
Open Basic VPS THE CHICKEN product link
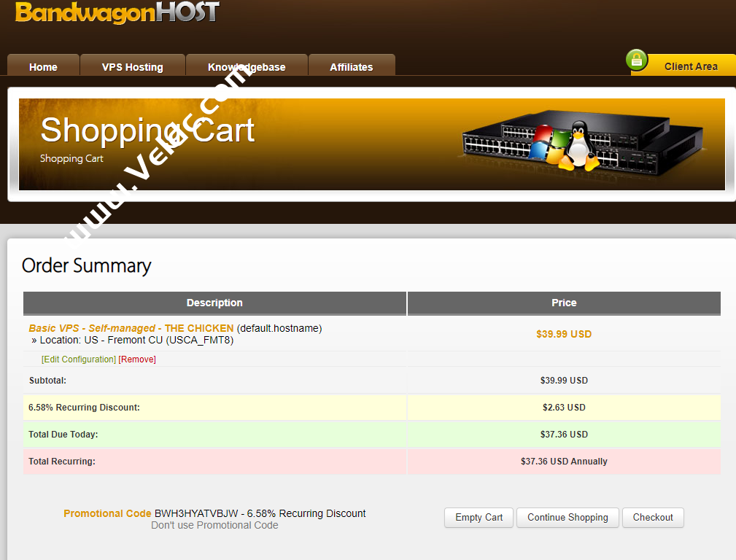(x=131, y=328)
